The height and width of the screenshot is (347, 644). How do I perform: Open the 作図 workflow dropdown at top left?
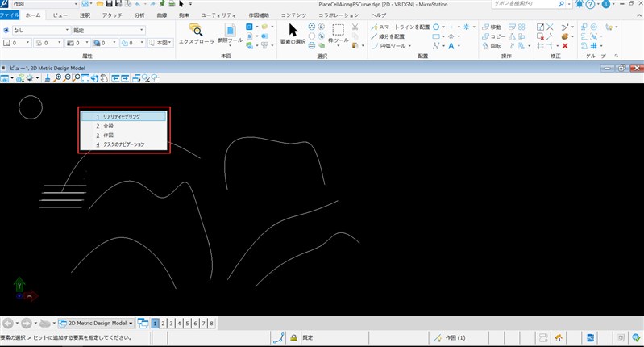(76, 4)
